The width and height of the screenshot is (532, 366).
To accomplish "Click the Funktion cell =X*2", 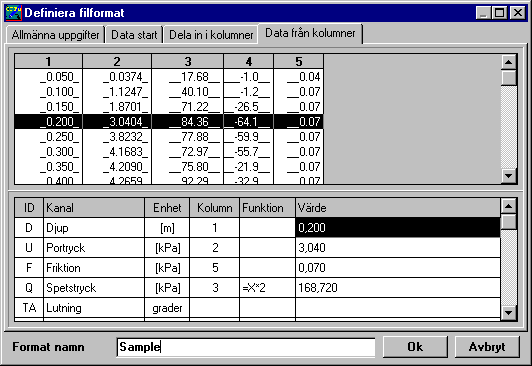I will (x=267, y=288).
